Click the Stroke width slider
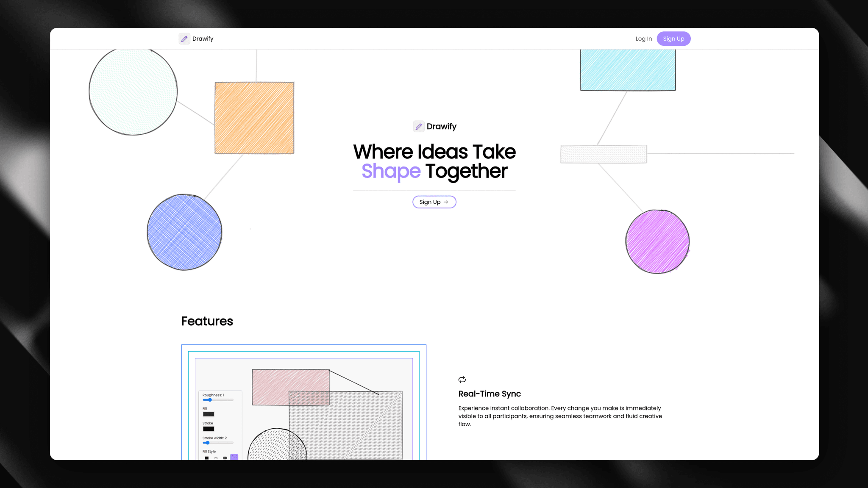 (218, 443)
